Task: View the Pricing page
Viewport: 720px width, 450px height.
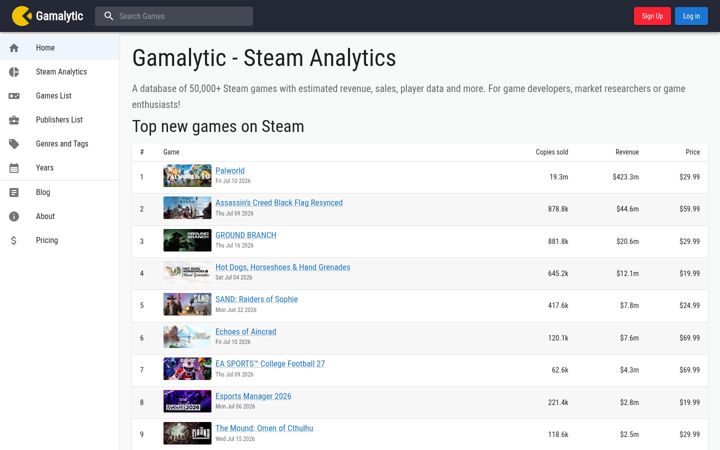Action: tap(60, 240)
